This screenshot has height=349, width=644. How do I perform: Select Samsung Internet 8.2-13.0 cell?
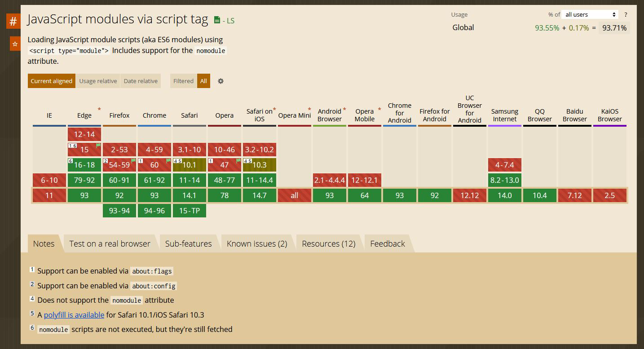[x=505, y=180]
